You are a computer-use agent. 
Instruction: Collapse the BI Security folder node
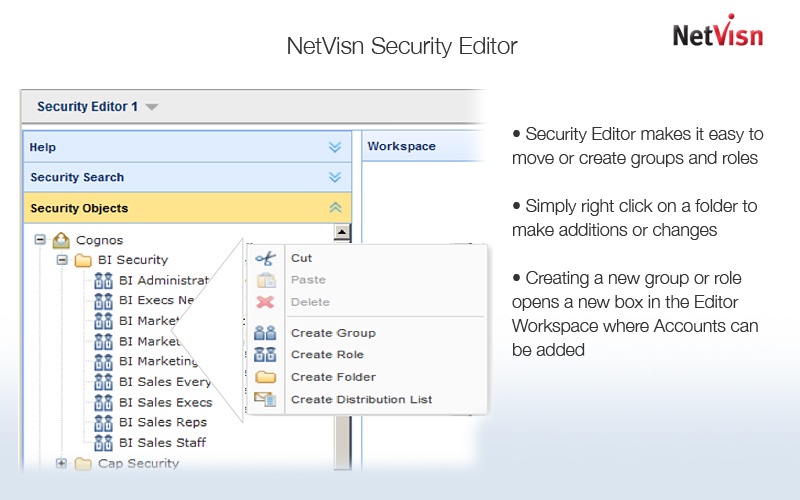click(x=62, y=260)
